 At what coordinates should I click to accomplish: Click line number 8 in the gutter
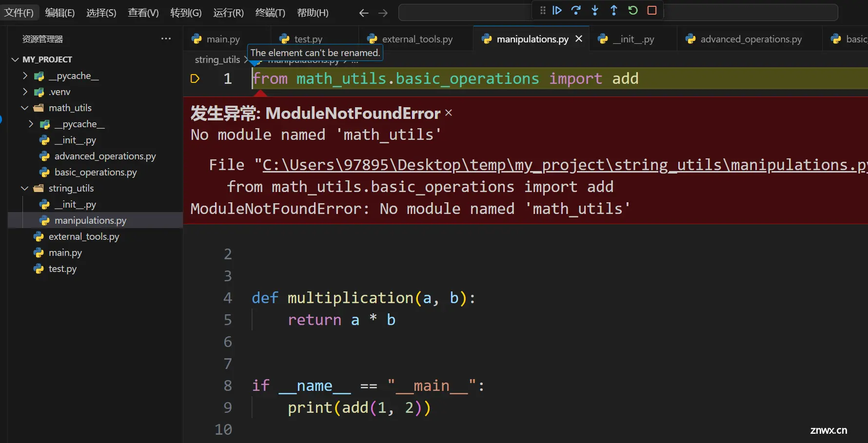click(x=228, y=385)
